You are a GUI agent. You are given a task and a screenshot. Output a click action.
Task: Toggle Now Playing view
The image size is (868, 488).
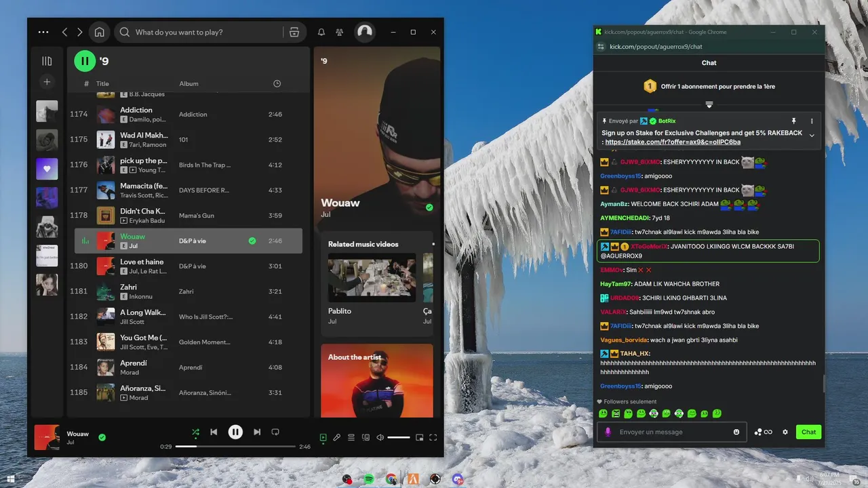[323, 438]
